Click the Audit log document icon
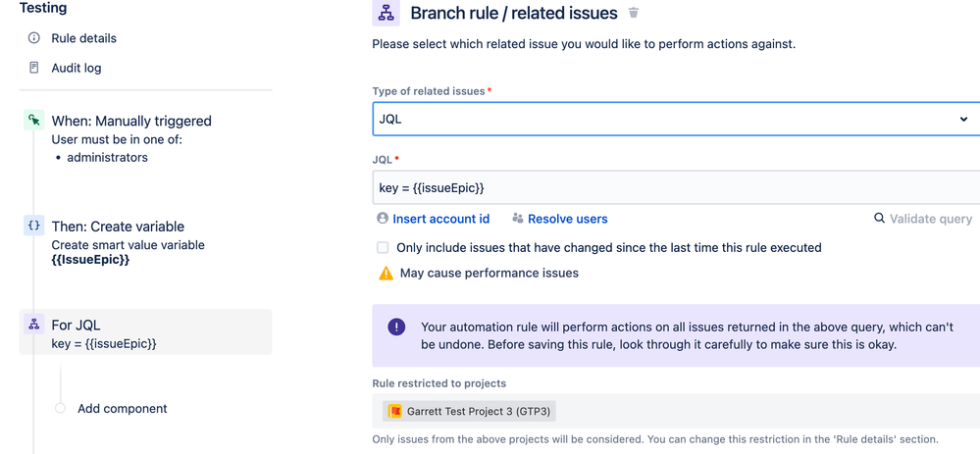 click(x=34, y=68)
